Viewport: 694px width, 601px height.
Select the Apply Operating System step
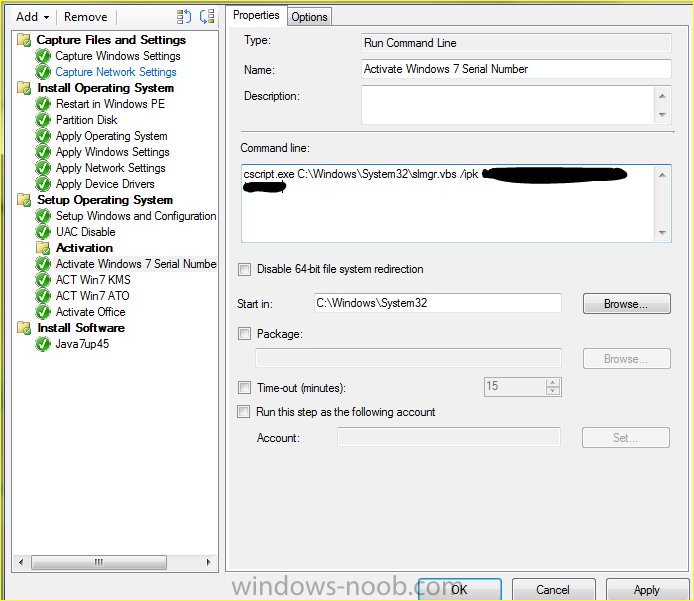pos(112,136)
